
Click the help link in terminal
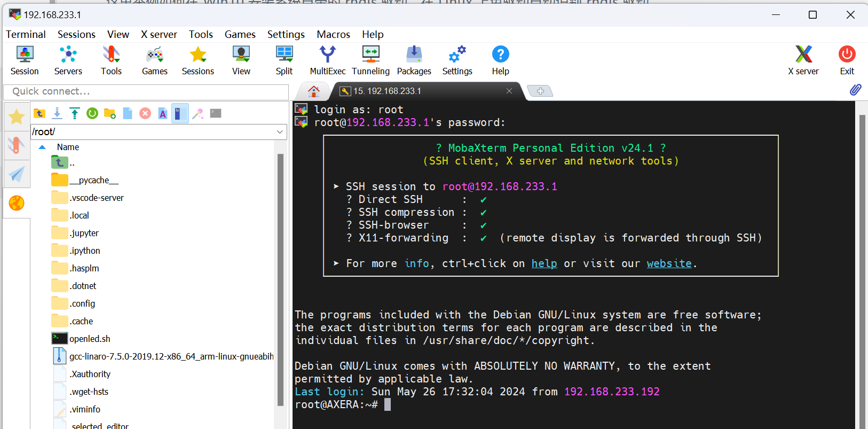click(544, 263)
